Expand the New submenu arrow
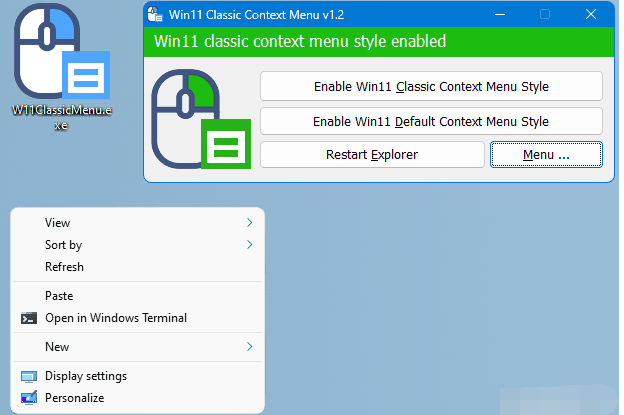The height and width of the screenshot is (415, 624). tap(250, 347)
